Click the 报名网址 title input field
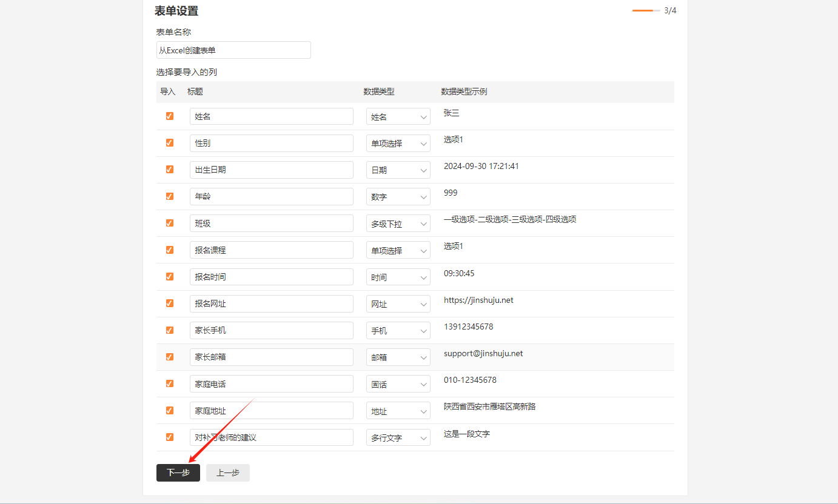The width and height of the screenshot is (838, 504). pyautogui.click(x=272, y=303)
